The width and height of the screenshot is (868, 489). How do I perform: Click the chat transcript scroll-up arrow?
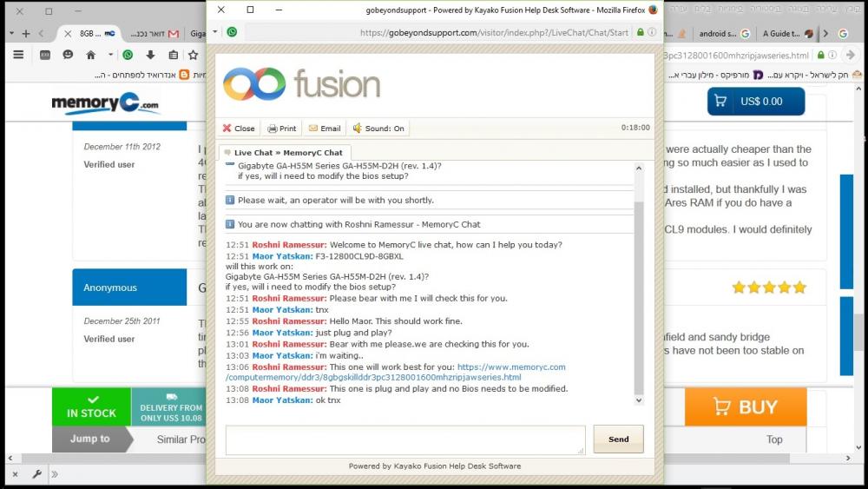click(639, 169)
